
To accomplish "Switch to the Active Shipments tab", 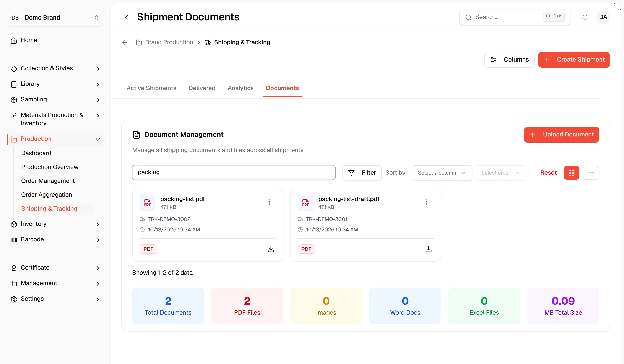I will 151,88.
